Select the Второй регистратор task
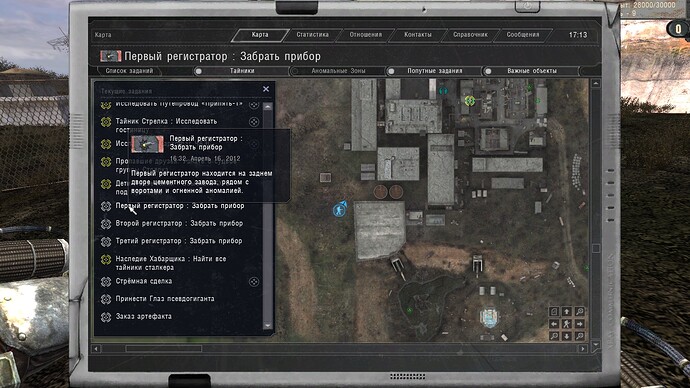Viewport: 690px width, 388px height. tap(179, 223)
